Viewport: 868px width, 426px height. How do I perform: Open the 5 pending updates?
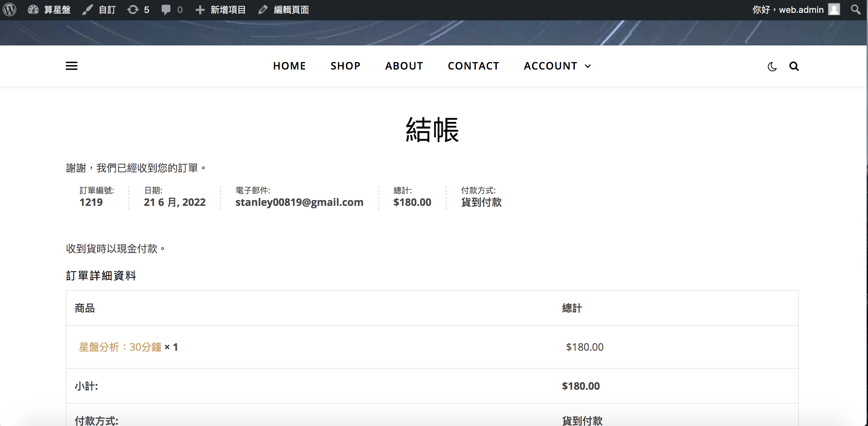click(x=138, y=9)
